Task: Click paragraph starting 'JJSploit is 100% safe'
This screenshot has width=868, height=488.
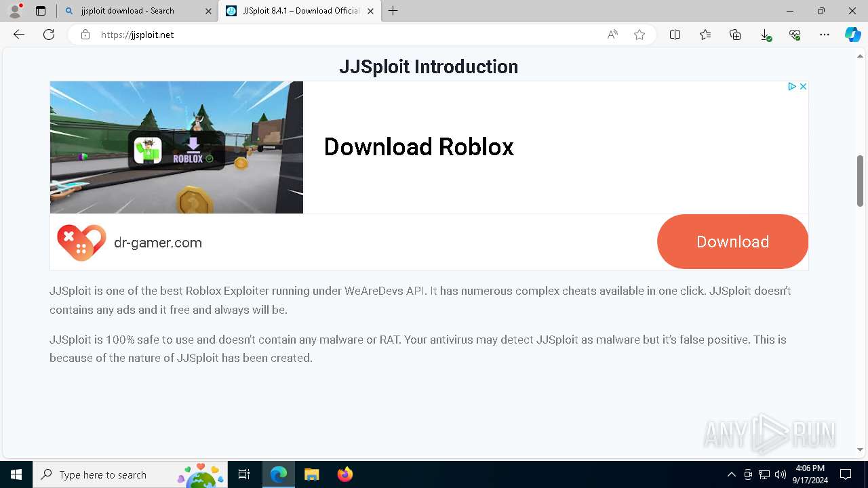Action: 418,348
